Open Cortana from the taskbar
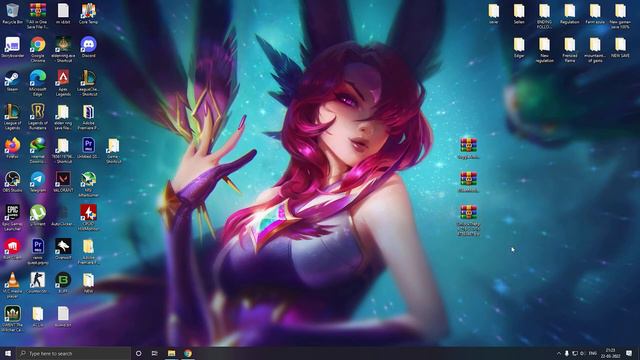Screen dimensions: 640x360 138,353
